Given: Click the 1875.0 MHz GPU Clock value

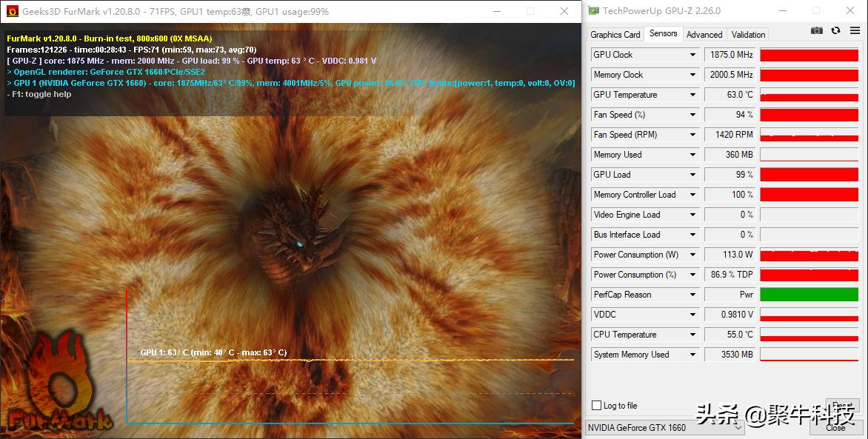Looking at the screenshot, I should (x=730, y=55).
